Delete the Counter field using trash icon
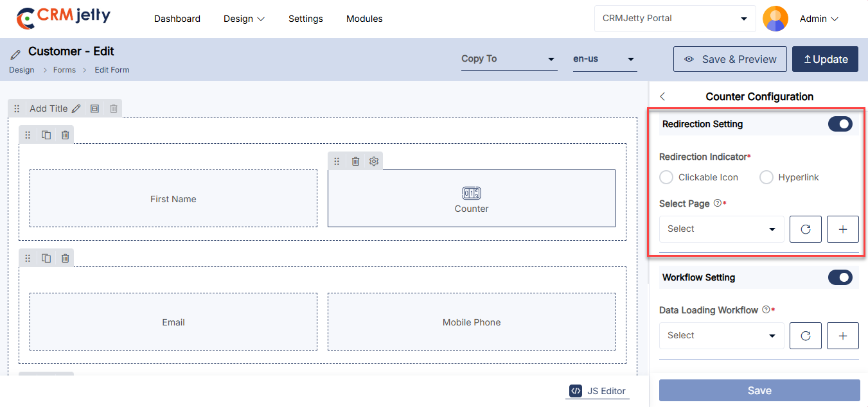Viewport: 868px width, 407px height. tap(355, 161)
